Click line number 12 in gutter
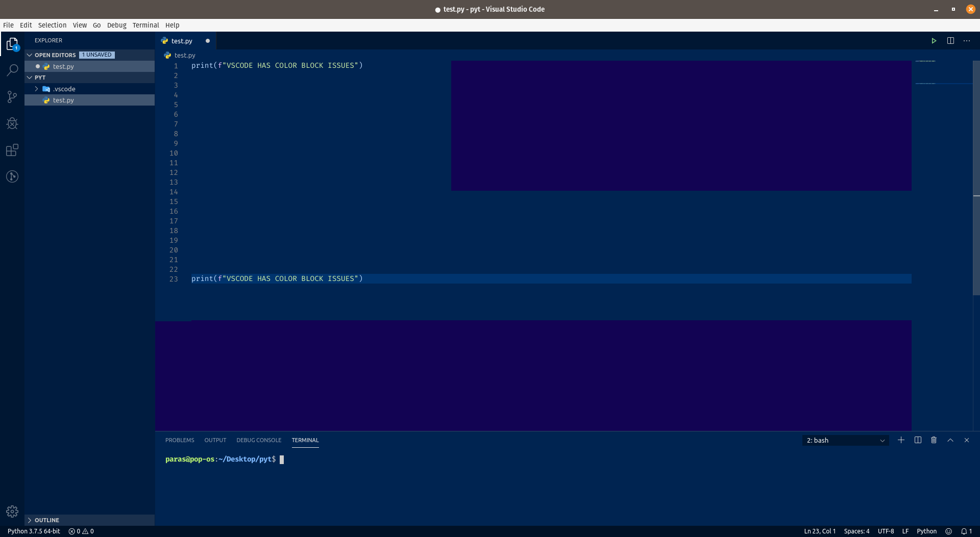Screen dimensions: 980x537 pos(174,172)
